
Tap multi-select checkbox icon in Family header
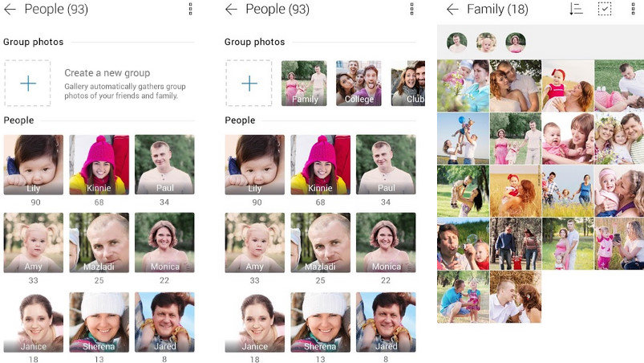point(605,9)
